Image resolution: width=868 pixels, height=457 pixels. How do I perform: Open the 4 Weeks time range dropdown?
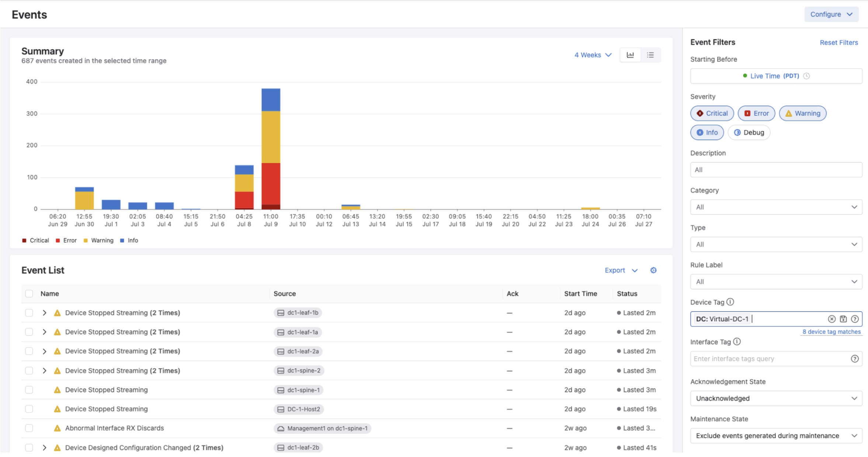coord(593,55)
